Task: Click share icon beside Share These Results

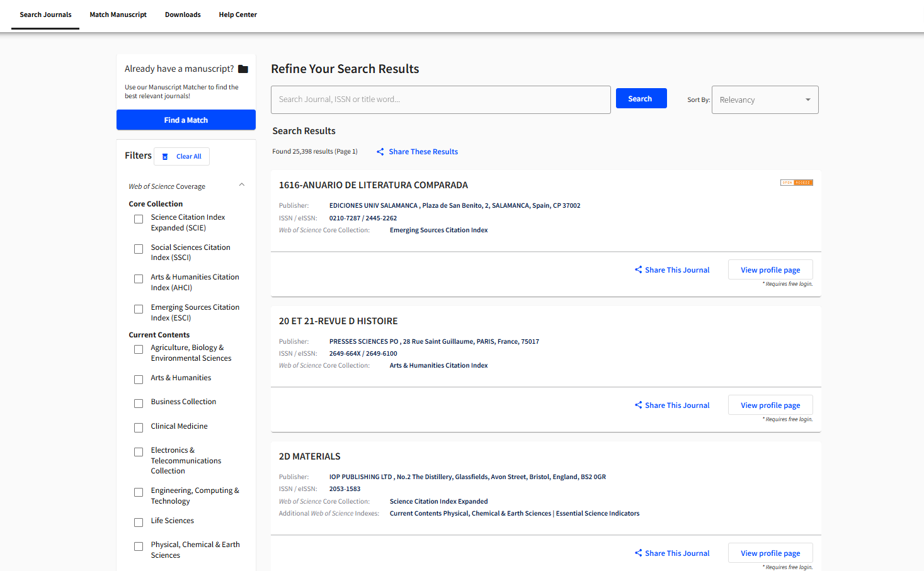Action: 380,152
